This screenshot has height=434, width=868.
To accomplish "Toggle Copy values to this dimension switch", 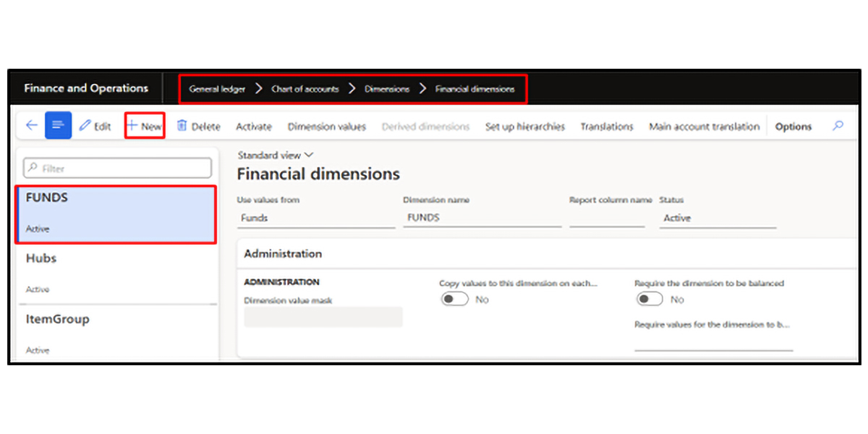I will tap(455, 299).
